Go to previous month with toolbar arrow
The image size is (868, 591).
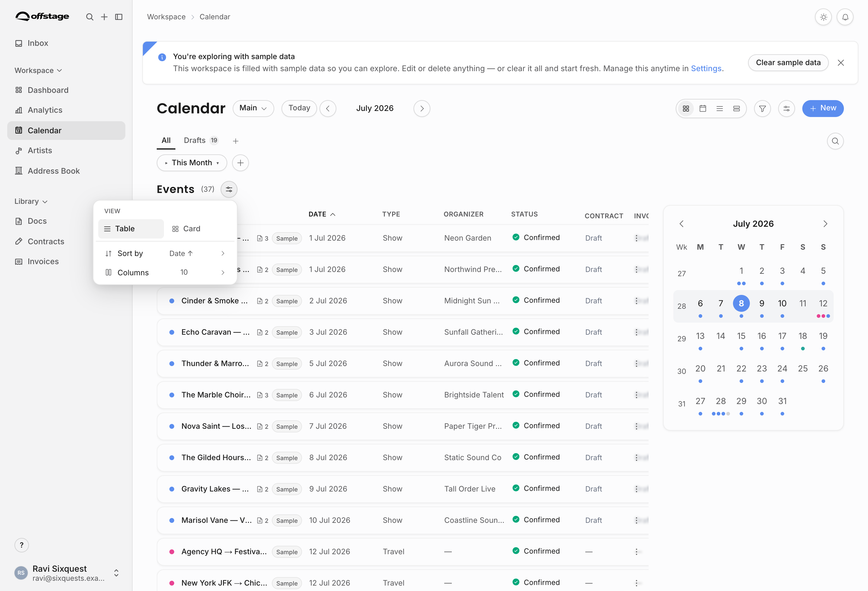pyautogui.click(x=328, y=108)
